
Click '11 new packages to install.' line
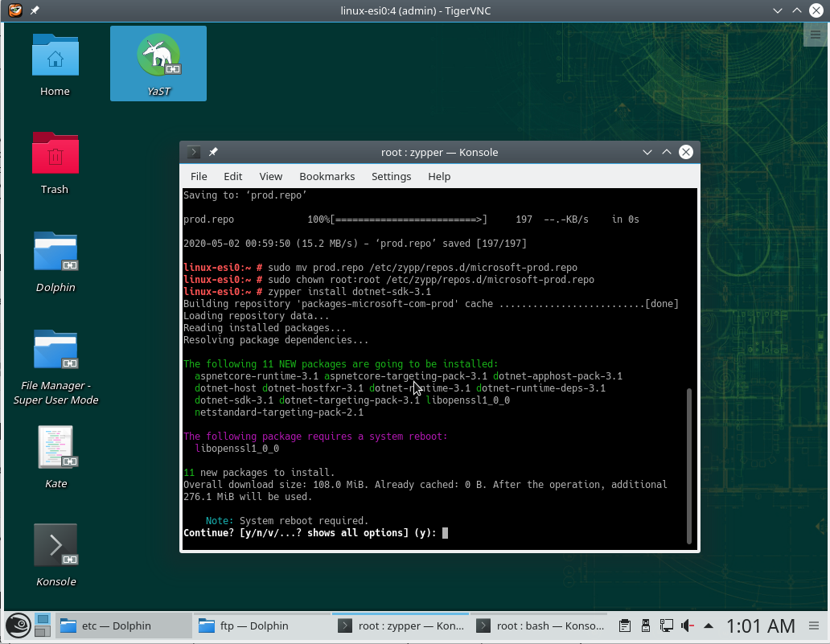[259, 473]
